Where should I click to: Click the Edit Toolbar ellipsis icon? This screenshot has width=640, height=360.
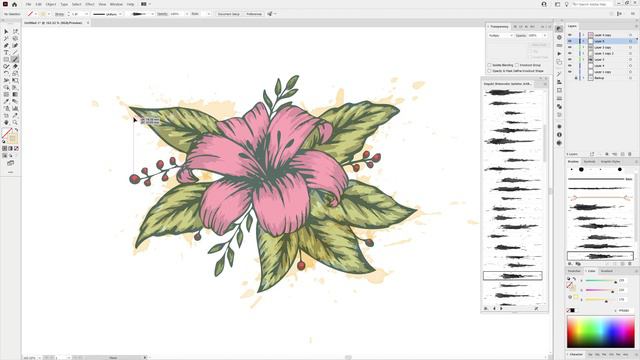click(11, 172)
